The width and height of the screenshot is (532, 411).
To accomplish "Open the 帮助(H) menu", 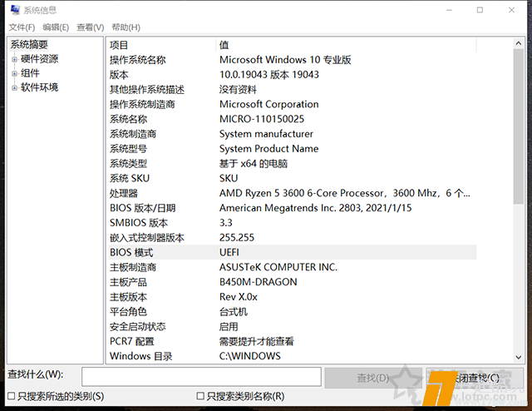I will (126, 27).
